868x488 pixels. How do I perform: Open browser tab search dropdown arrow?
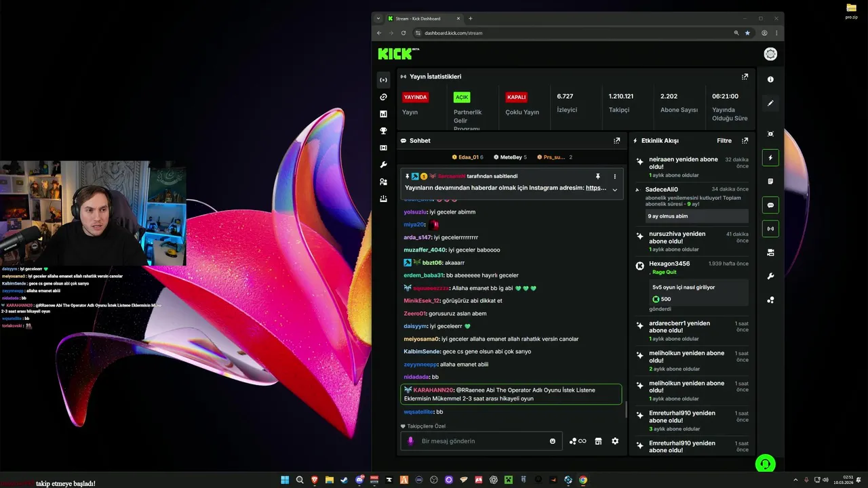(x=378, y=18)
